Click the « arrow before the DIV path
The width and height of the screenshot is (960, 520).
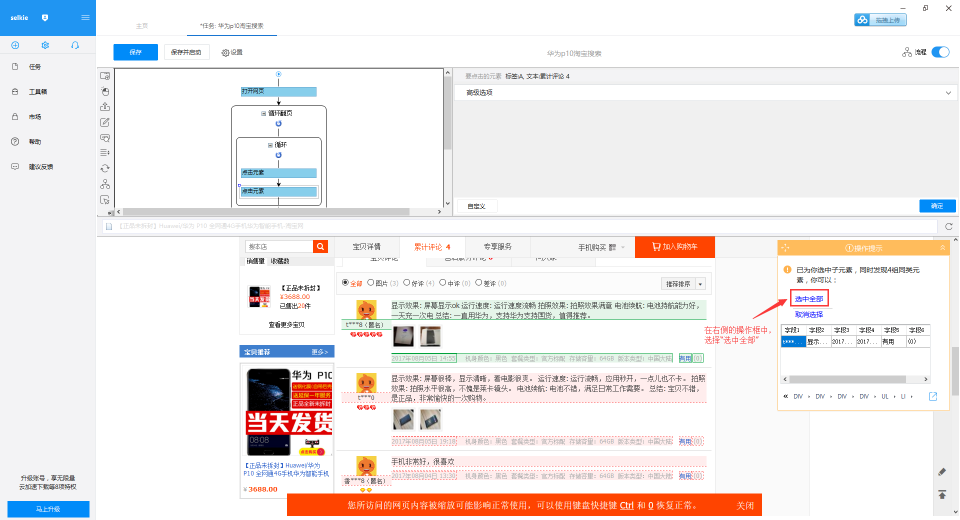(786, 396)
